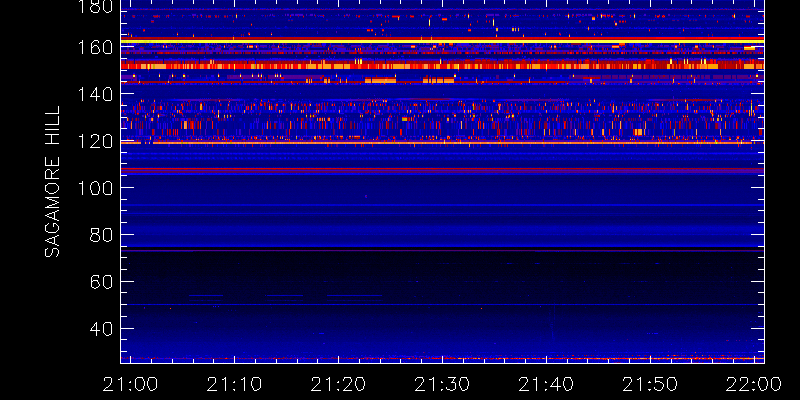Click the 21:50 time axis label
The height and width of the screenshot is (400, 800).
[x=651, y=384]
